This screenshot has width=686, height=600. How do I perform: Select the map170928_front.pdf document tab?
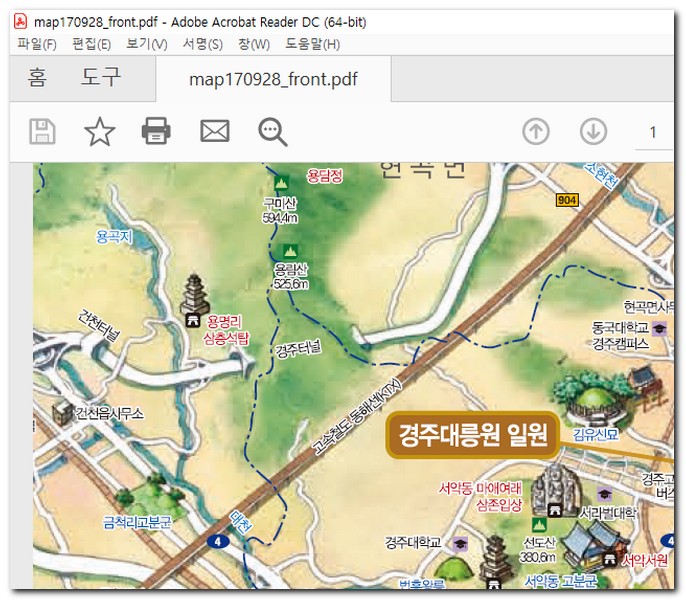pos(273,79)
